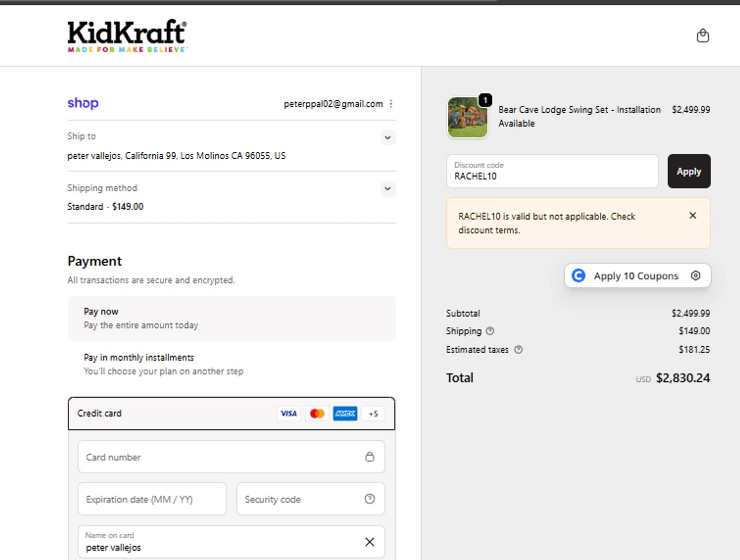Select Pay in monthly installments option
The height and width of the screenshot is (560, 740).
pyautogui.click(x=232, y=364)
